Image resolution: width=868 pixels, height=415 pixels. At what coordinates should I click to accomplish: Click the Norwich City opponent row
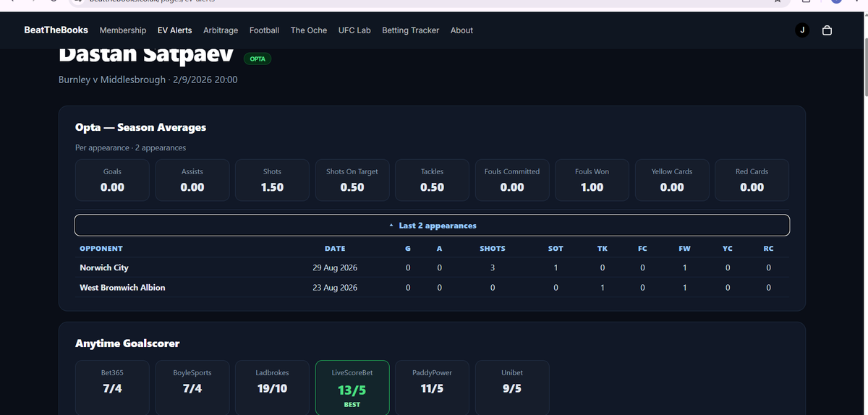point(432,268)
